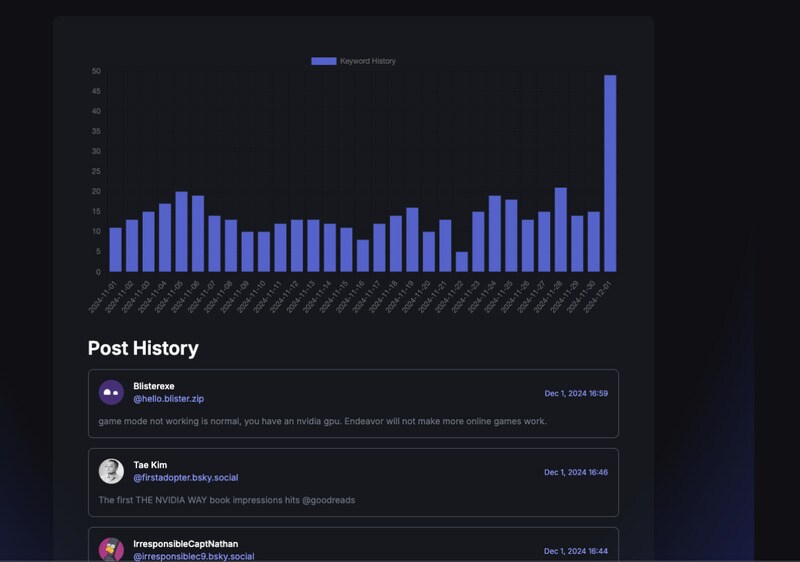The height and width of the screenshot is (562, 800).
Task: Select the tallest bar for 2024-12-01
Action: [610, 173]
